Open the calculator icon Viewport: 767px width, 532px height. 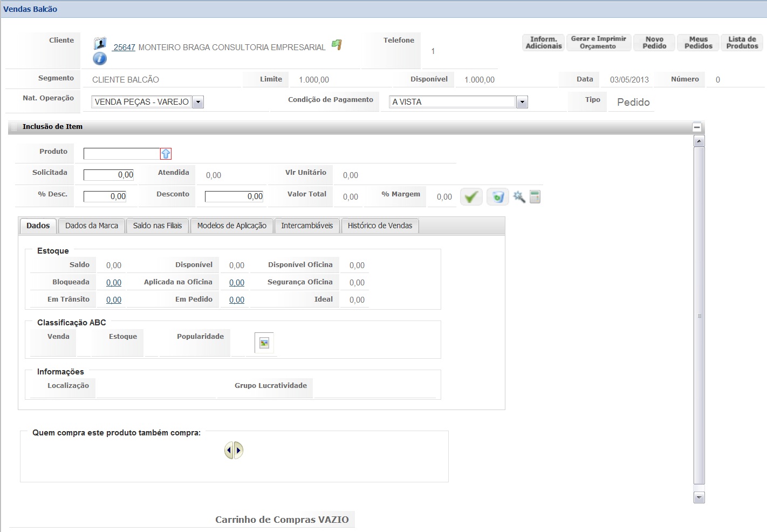535,196
